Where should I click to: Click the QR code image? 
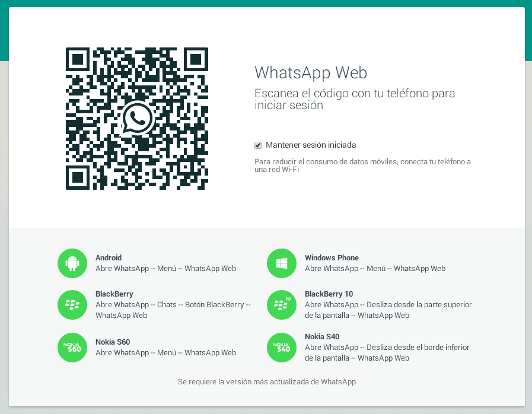click(137, 119)
